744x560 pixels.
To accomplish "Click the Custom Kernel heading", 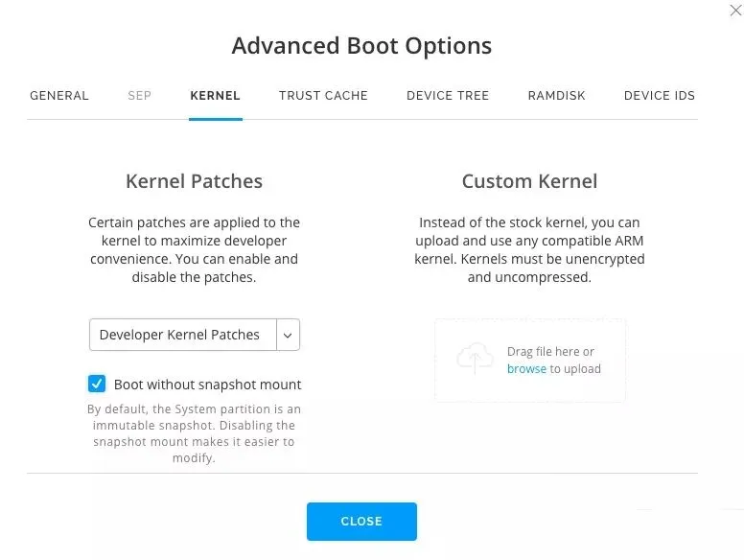I will pyautogui.click(x=529, y=181).
